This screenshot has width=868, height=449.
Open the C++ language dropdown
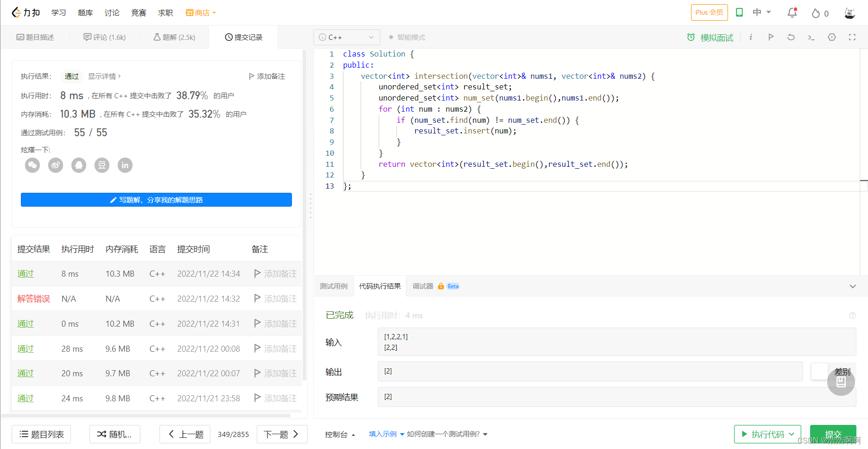(x=347, y=37)
